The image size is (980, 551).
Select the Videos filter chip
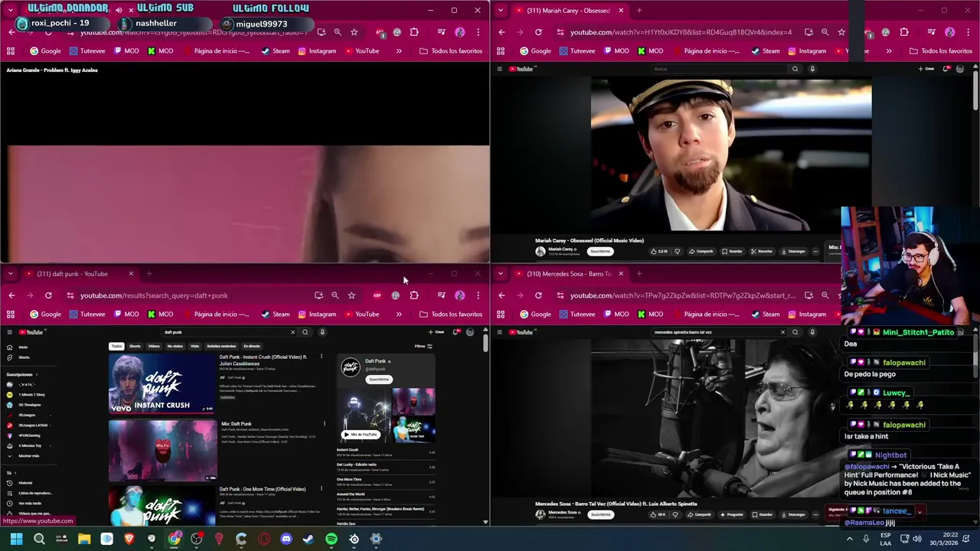[x=154, y=346]
